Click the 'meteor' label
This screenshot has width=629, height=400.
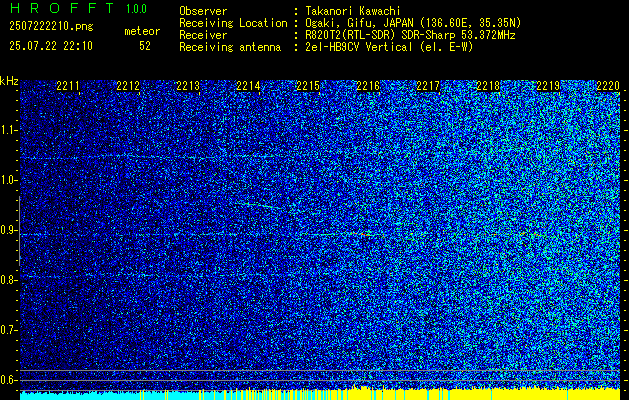point(142,31)
